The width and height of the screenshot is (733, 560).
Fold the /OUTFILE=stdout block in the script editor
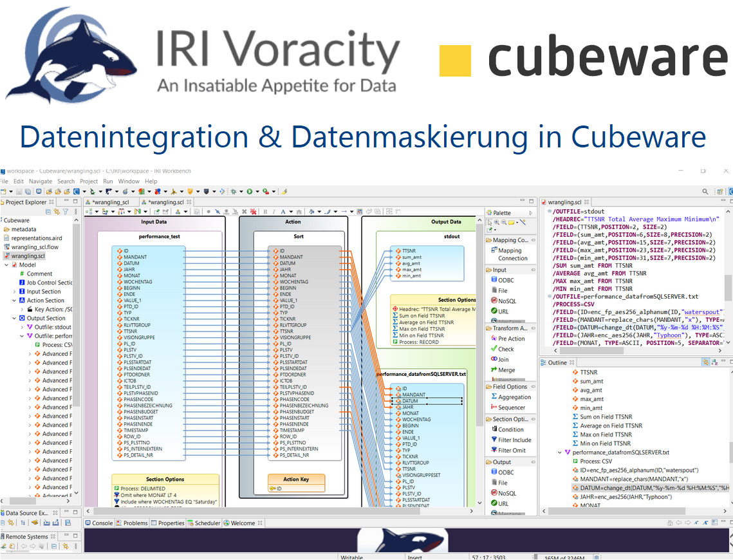[550, 211]
